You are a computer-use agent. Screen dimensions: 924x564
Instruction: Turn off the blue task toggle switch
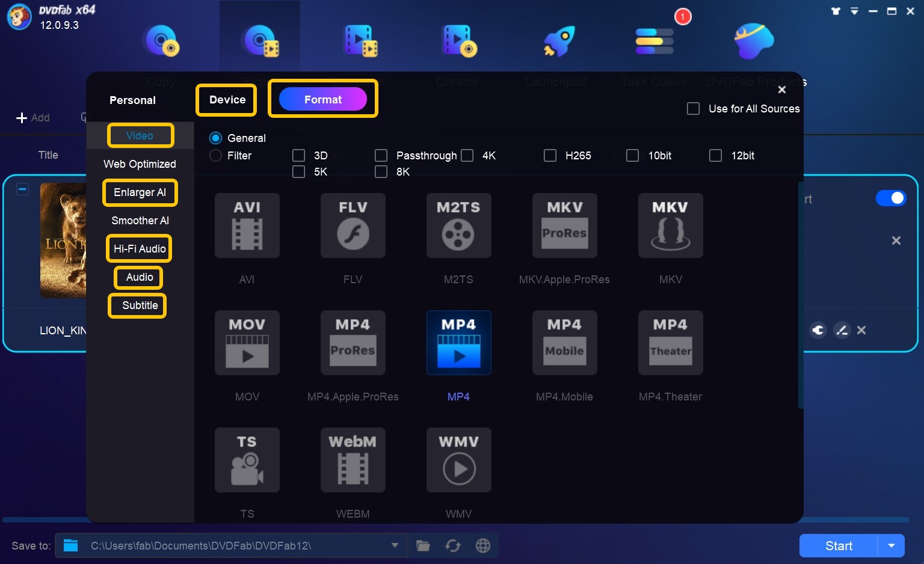tap(890, 198)
